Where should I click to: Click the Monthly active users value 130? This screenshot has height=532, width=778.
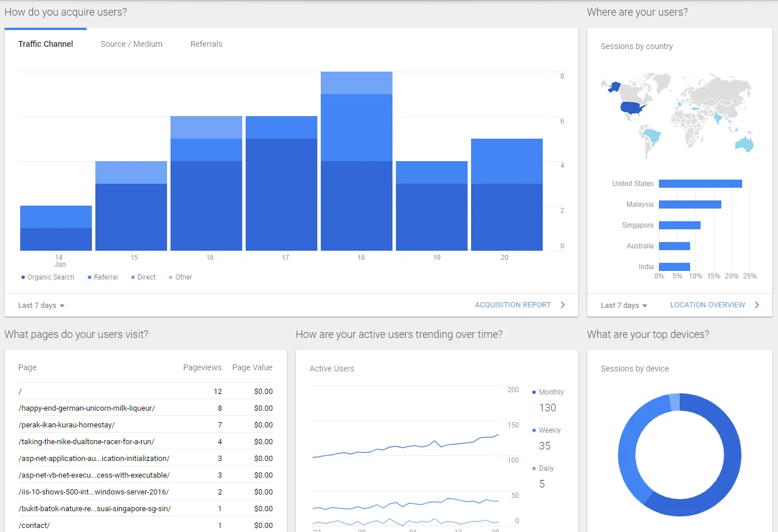[547, 408]
